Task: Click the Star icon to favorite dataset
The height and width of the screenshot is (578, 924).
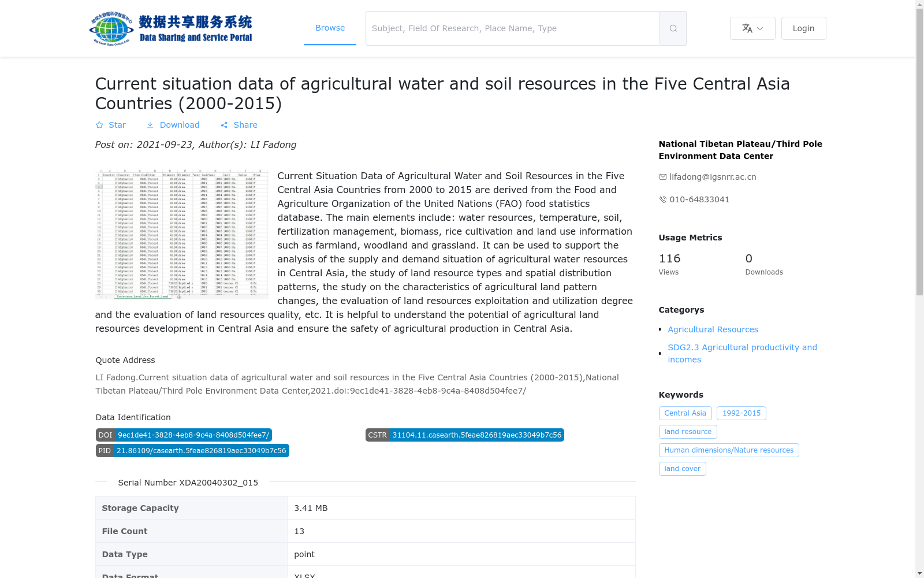Action: pos(99,125)
